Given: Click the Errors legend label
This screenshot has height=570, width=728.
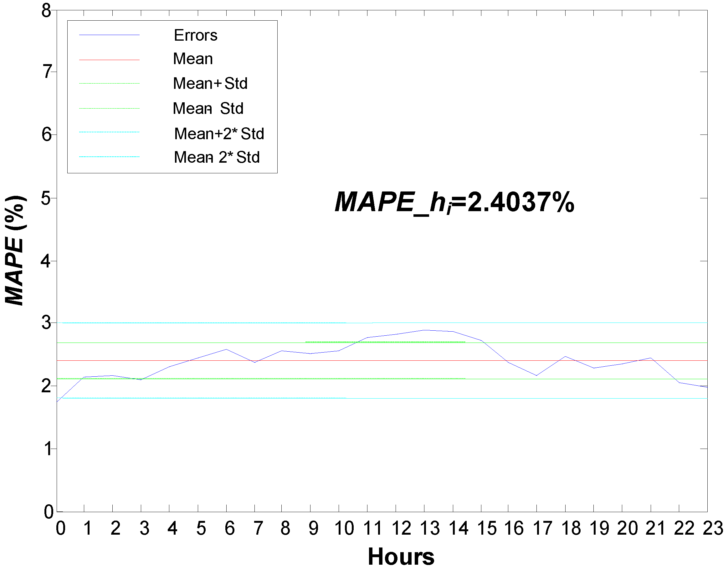Looking at the screenshot, I should (196, 35).
